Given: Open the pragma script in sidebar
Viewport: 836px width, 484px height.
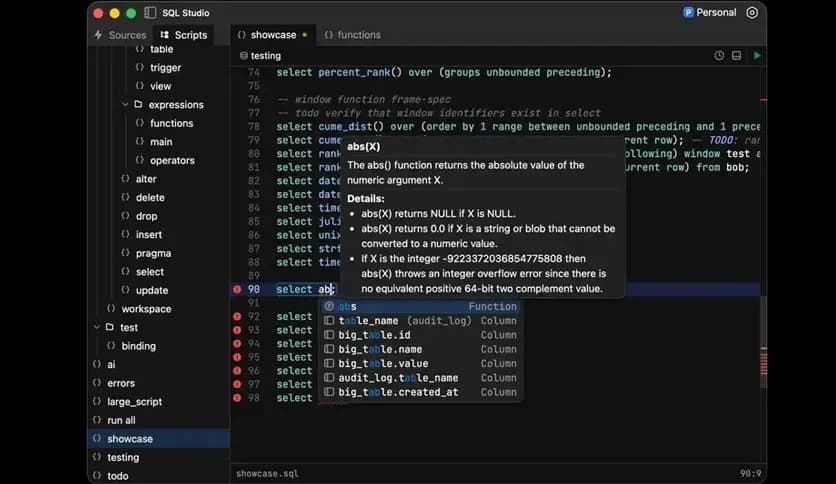Looking at the screenshot, I should coord(153,254).
